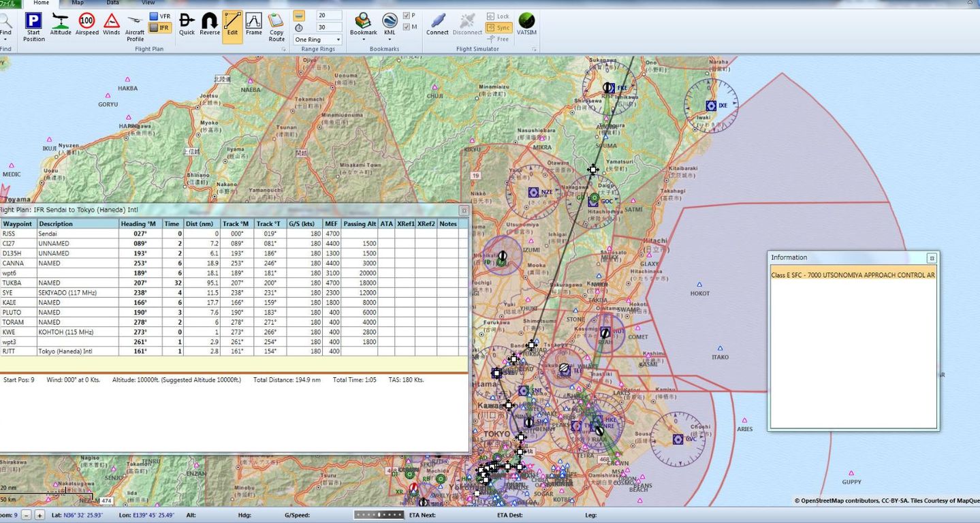Open the One Ring dropdown
This screenshot has height=523, width=980.
pyautogui.click(x=317, y=39)
